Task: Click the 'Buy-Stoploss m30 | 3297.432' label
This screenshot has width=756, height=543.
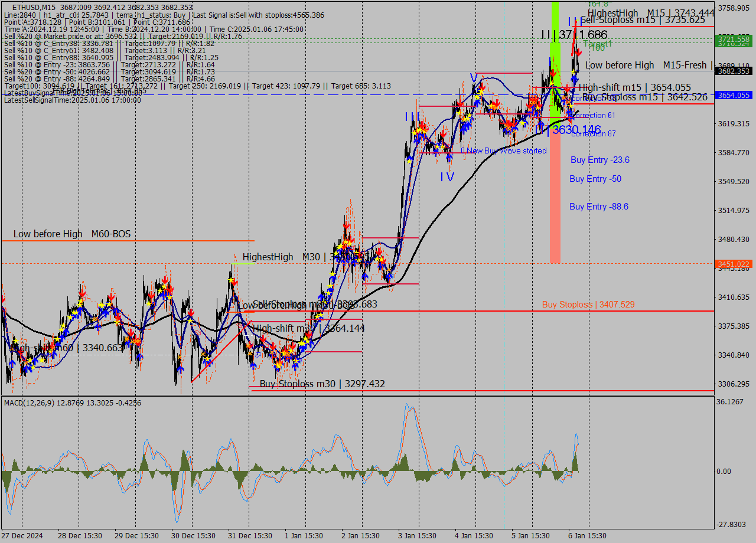Action: (x=322, y=384)
